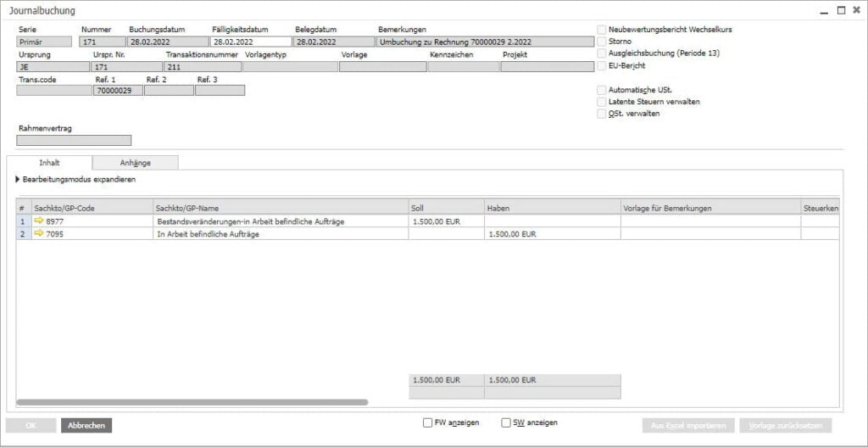Image resolution: width=868 pixels, height=447 pixels.
Task: Toggle SW anzeigen checkbox
Action: pyautogui.click(x=506, y=422)
